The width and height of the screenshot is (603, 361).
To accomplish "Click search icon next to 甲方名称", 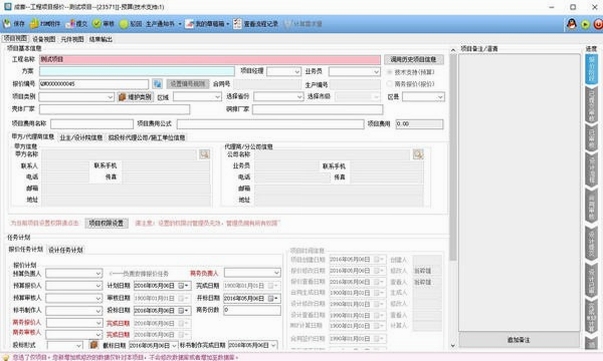I will point(204,154).
